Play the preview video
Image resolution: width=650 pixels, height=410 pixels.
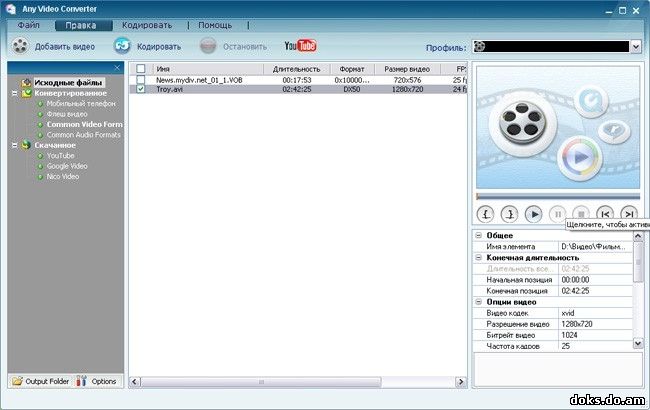tap(534, 214)
